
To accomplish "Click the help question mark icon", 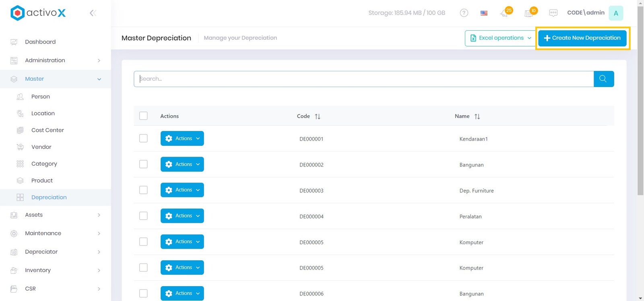I will click(x=464, y=13).
